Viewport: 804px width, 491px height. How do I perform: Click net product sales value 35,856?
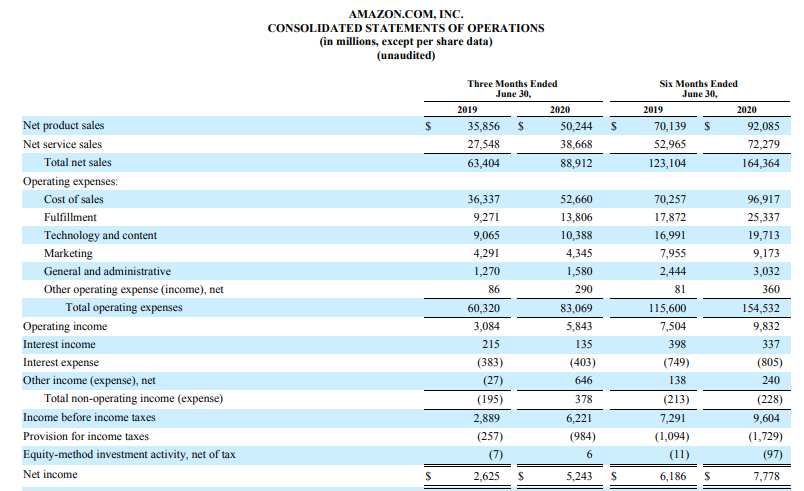[483, 126]
